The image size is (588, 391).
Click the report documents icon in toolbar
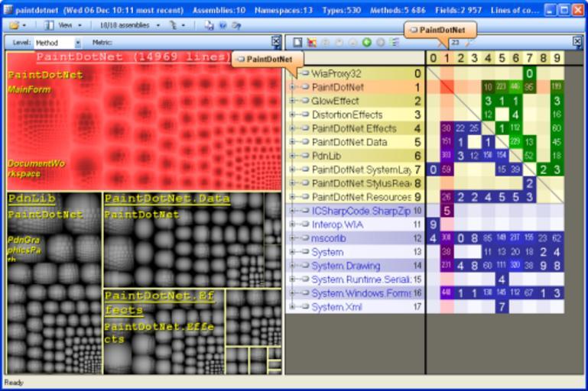pos(209,25)
